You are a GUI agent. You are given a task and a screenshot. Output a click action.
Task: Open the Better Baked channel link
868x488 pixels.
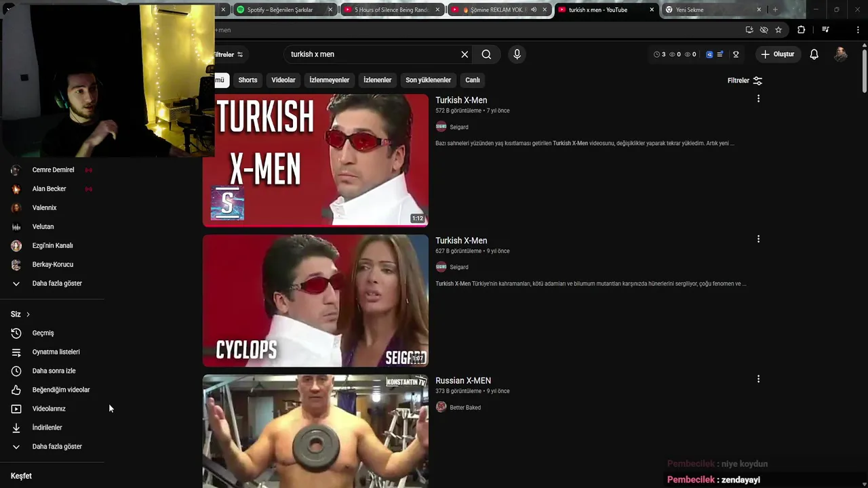(x=465, y=407)
